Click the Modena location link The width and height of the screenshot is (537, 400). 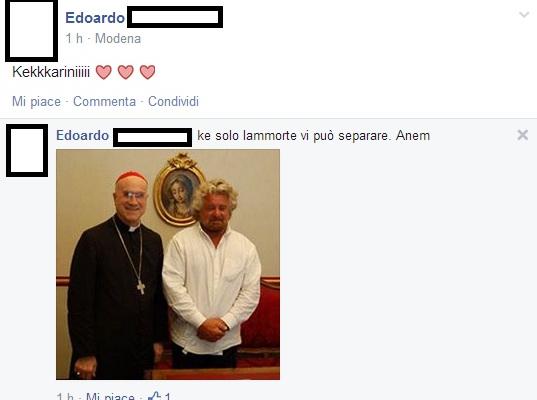(x=118, y=38)
